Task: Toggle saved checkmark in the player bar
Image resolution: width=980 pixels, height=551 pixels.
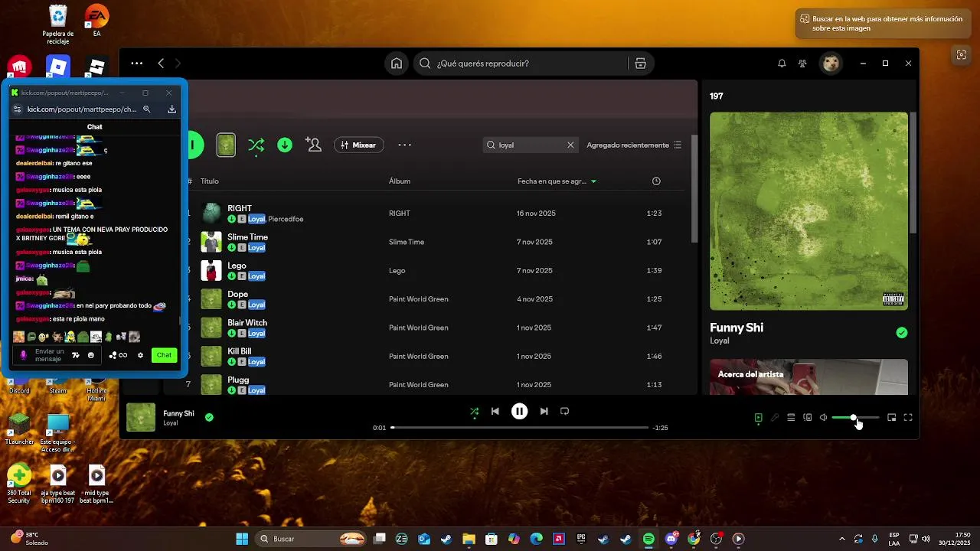Action: click(x=209, y=417)
